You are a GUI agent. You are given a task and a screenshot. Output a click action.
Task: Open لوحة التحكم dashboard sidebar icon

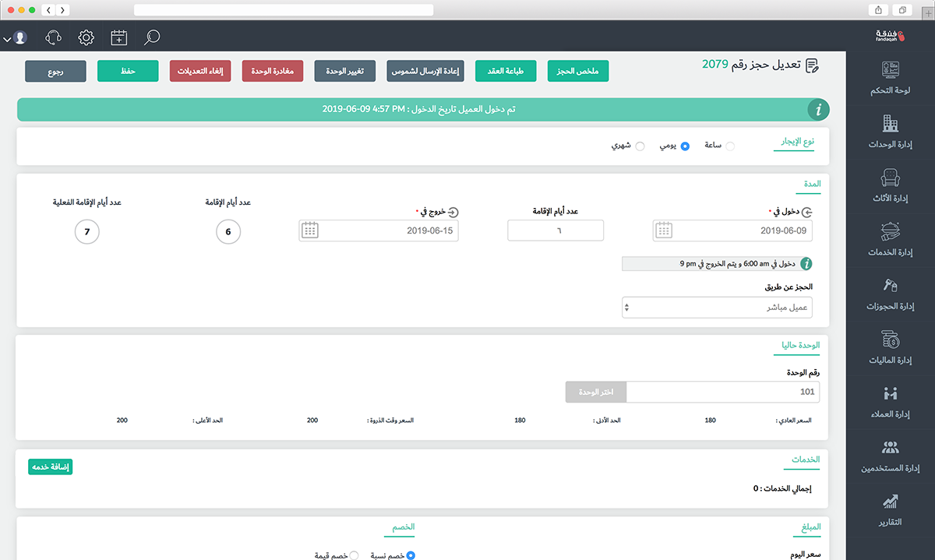point(890,78)
